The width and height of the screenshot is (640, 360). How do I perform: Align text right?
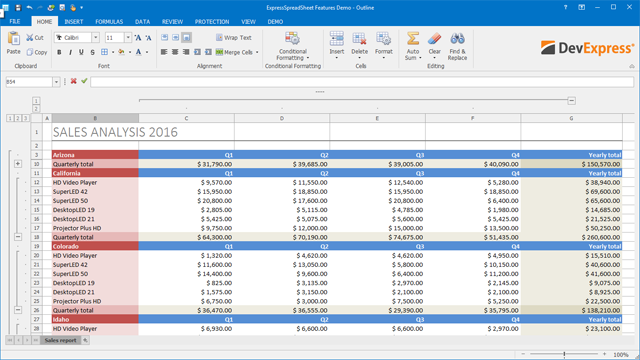186,52
